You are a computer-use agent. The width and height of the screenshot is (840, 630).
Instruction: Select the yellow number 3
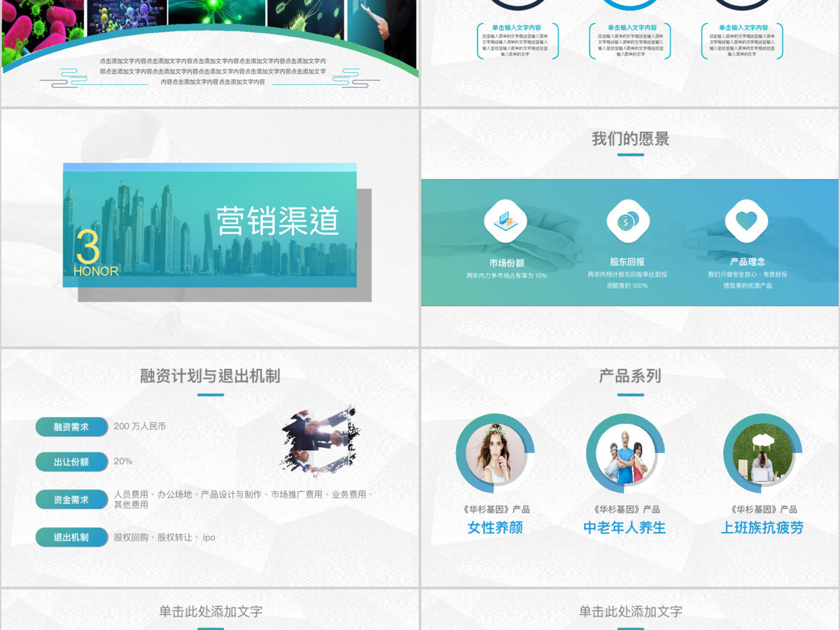coord(87,246)
